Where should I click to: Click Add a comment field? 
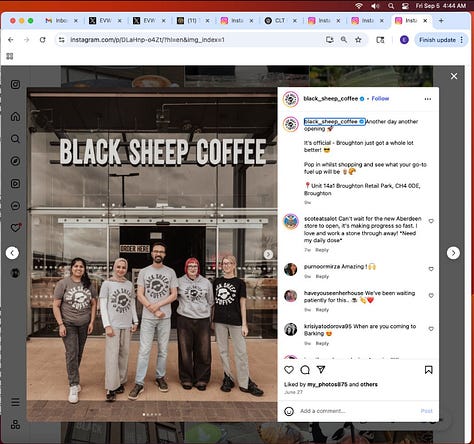coord(357,411)
